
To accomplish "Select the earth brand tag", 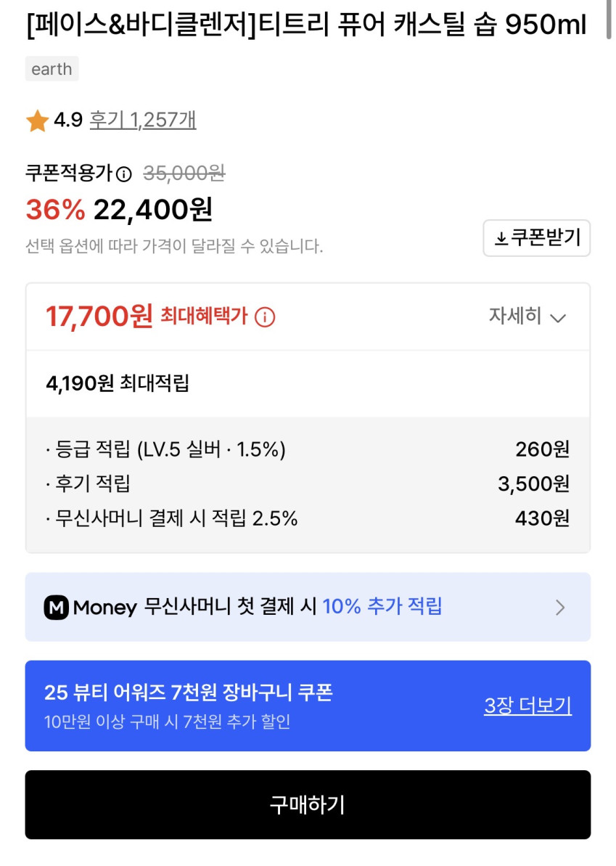I will [x=52, y=70].
